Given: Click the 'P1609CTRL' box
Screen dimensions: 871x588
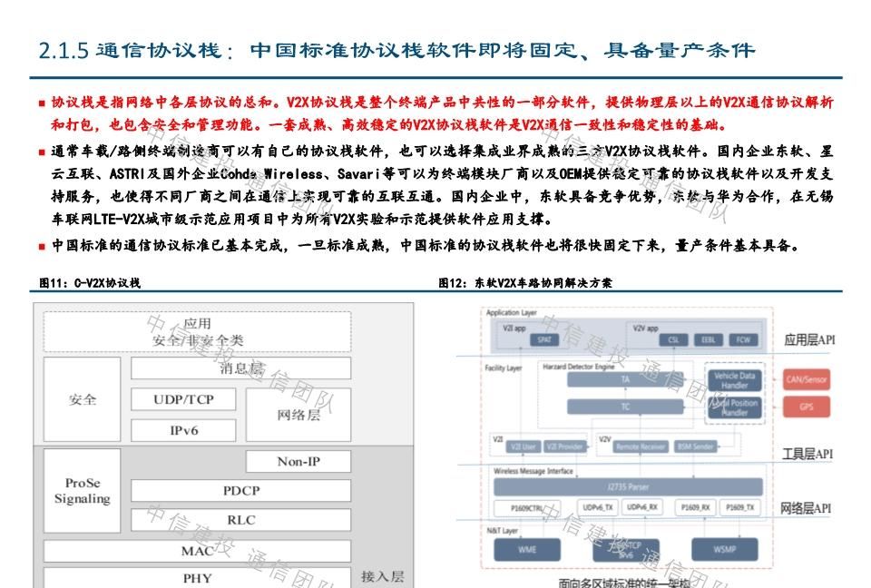Looking at the screenshot, I should tap(526, 507).
